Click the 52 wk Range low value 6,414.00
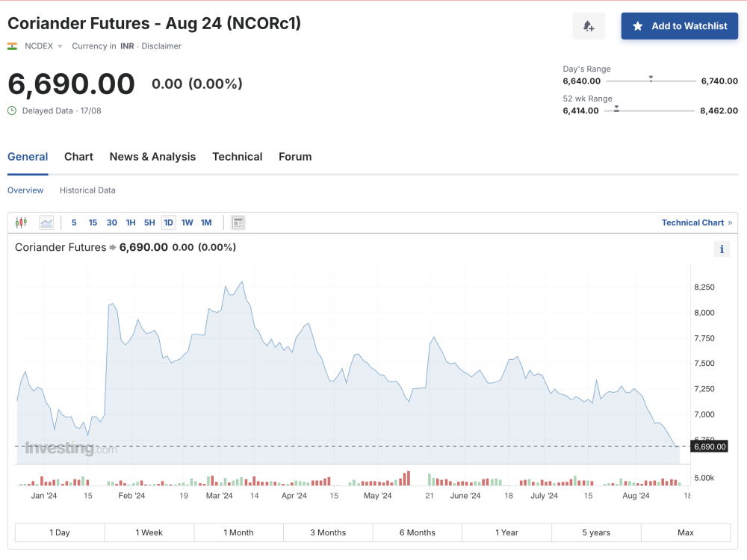 [x=580, y=111]
